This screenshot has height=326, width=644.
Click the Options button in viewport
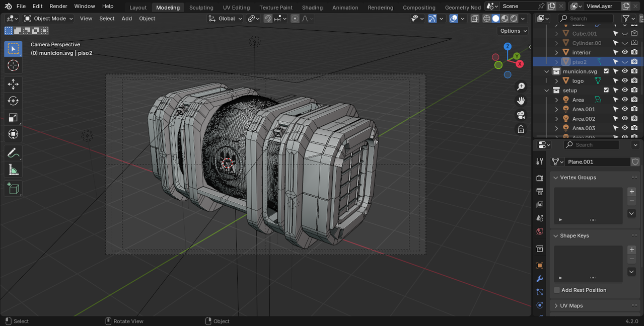(x=513, y=31)
